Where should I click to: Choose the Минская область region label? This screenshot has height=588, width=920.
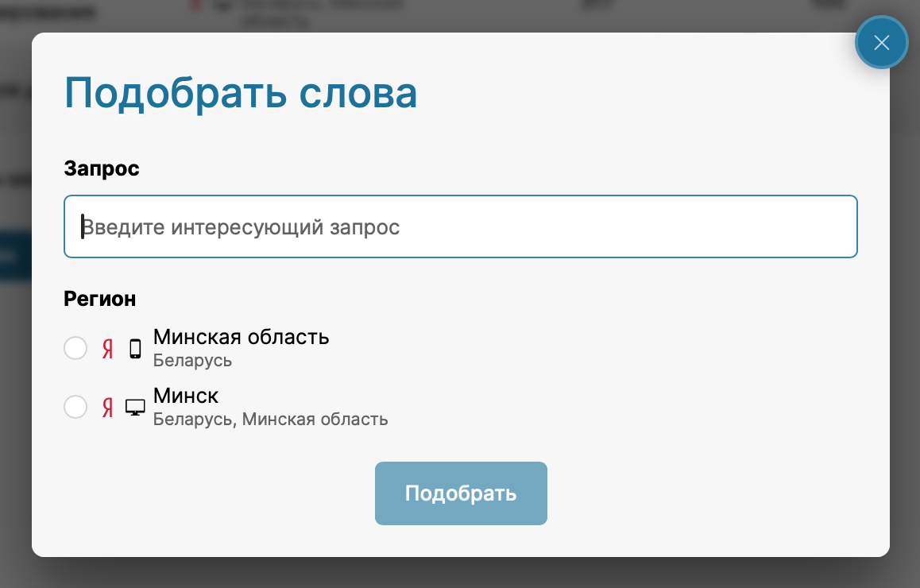point(241,337)
